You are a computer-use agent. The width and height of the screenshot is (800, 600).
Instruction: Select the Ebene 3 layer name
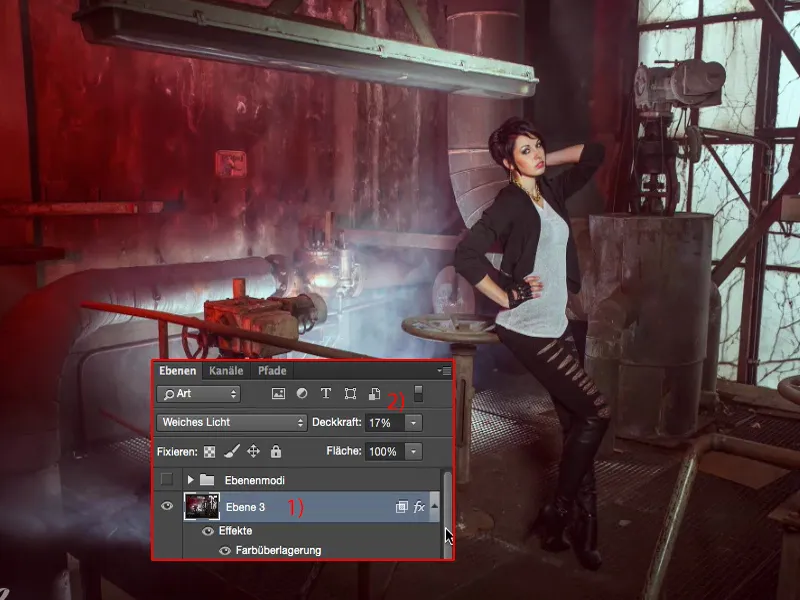coord(245,507)
